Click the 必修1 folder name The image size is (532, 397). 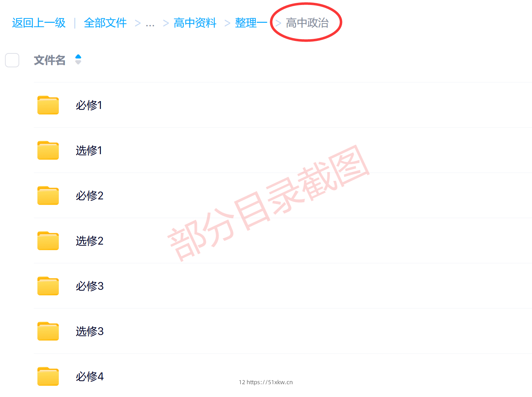(89, 105)
